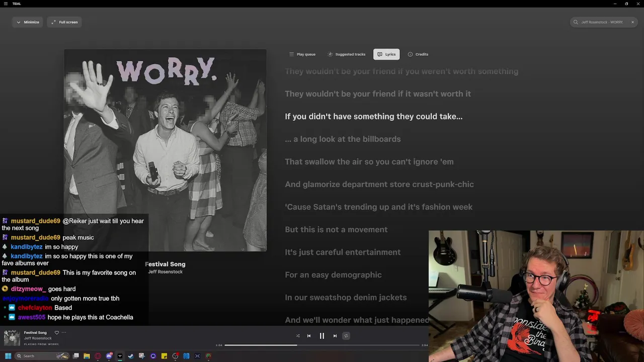Open Steam from the taskbar

tap(131, 356)
